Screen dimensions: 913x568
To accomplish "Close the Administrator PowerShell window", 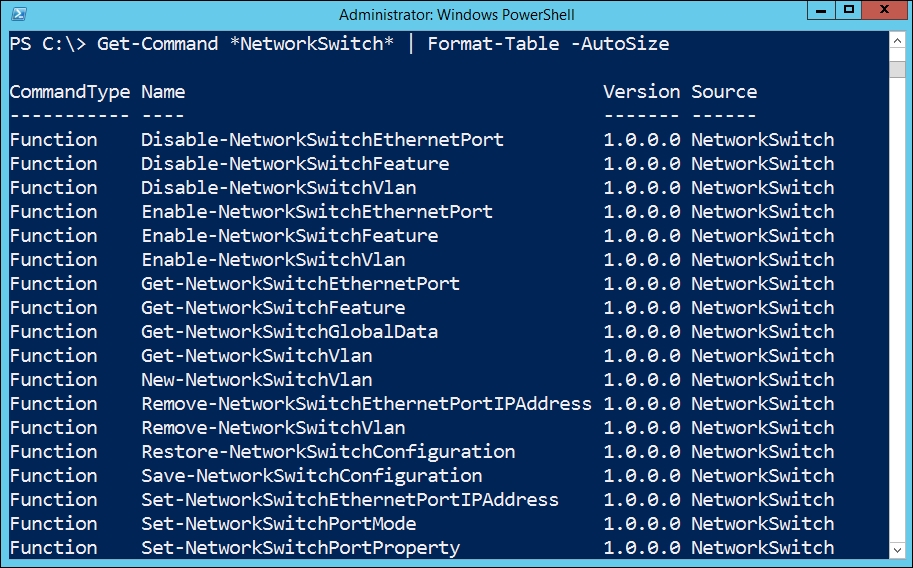I will point(884,10).
